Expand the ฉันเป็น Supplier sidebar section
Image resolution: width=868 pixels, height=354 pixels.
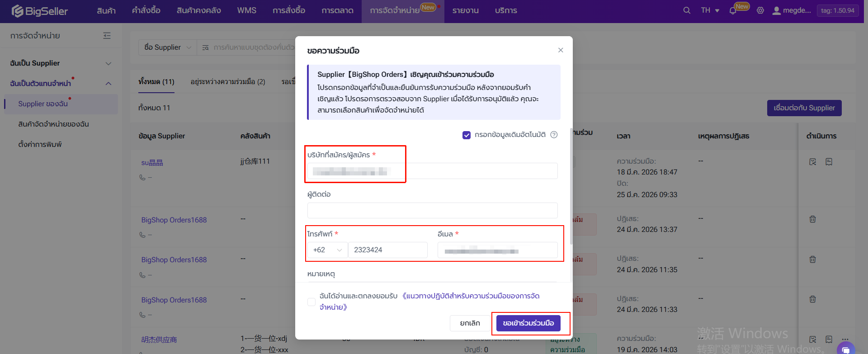(61, 63)
